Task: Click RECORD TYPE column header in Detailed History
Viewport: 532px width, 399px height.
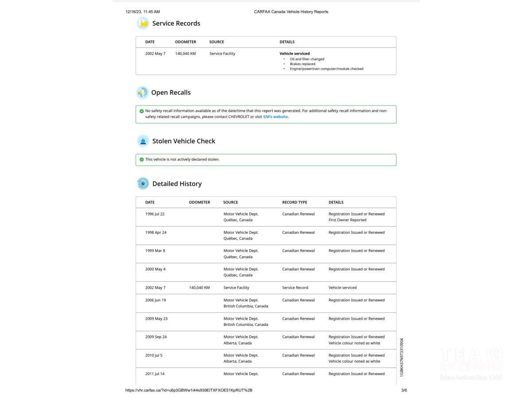Action: click(x=294, y=202)
